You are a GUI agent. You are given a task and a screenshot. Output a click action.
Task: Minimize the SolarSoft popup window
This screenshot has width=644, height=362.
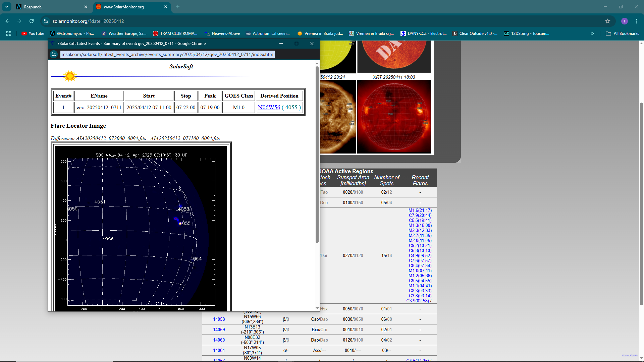point(281,44)
